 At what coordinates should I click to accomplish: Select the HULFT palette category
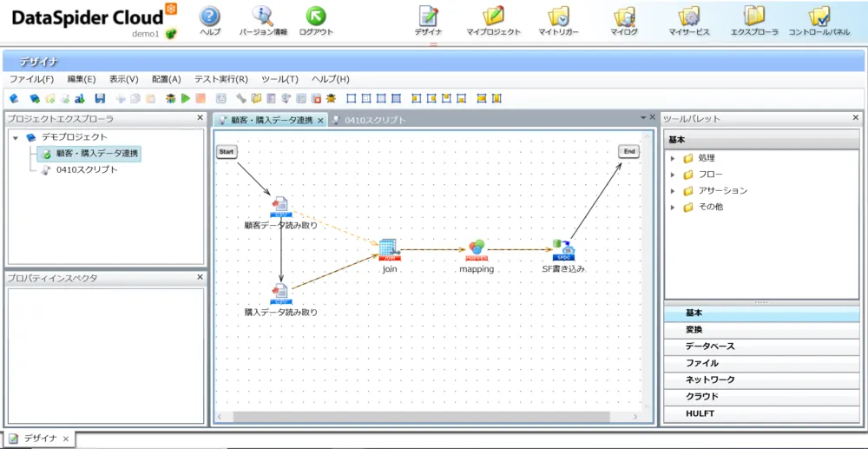point(760,413)
